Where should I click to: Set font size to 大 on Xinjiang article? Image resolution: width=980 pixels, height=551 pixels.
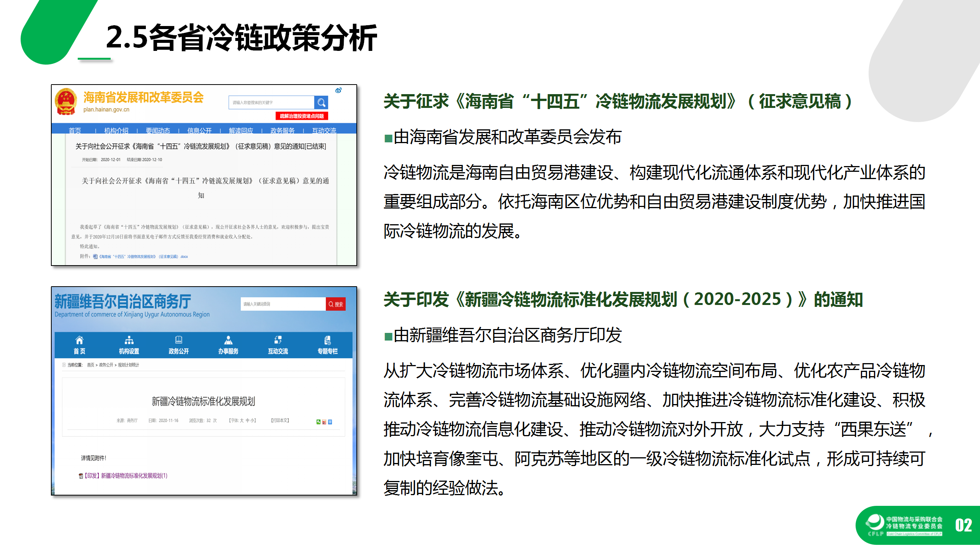(242, 421)
